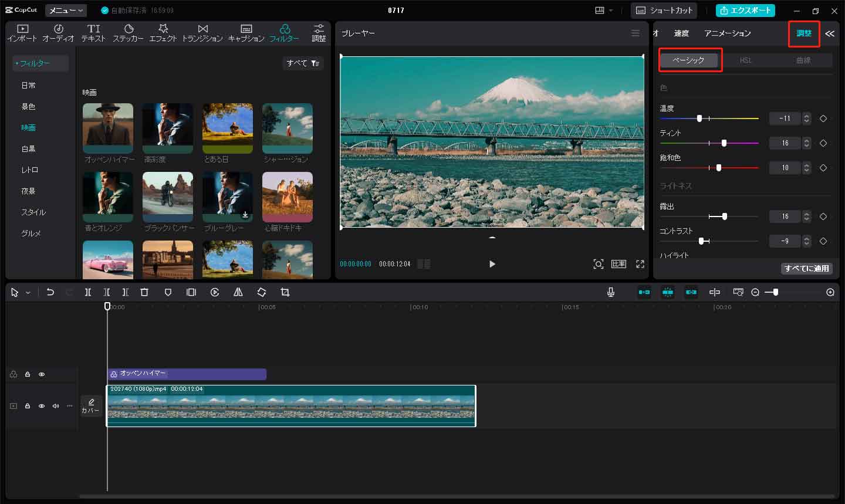Toggle lock on the video track
The image size is (845, 504).
tap(28, 406)
